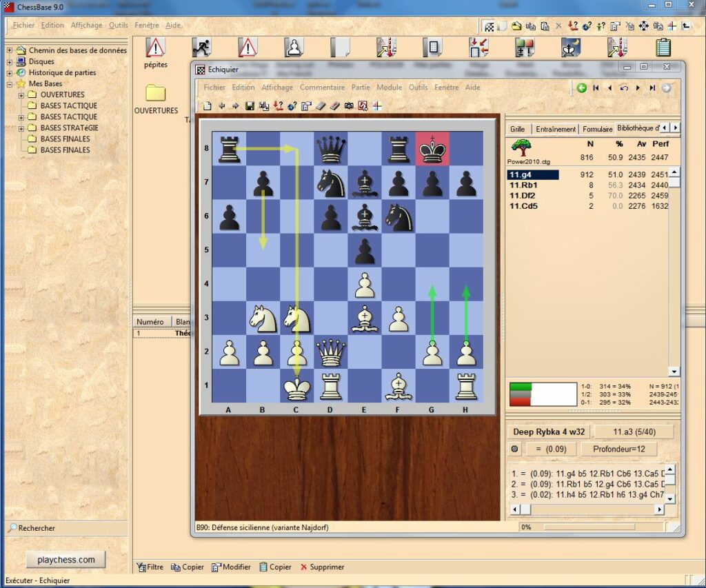
Task: Click the save disk icon in board toolbar
Action: [249, 105]
